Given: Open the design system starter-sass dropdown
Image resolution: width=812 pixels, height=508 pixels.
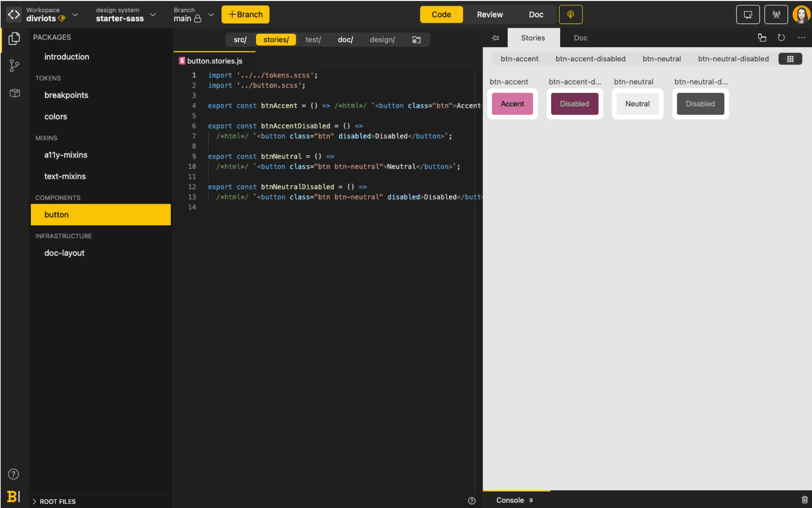Looking at the screenshot, I should click(x=153, y=15).
